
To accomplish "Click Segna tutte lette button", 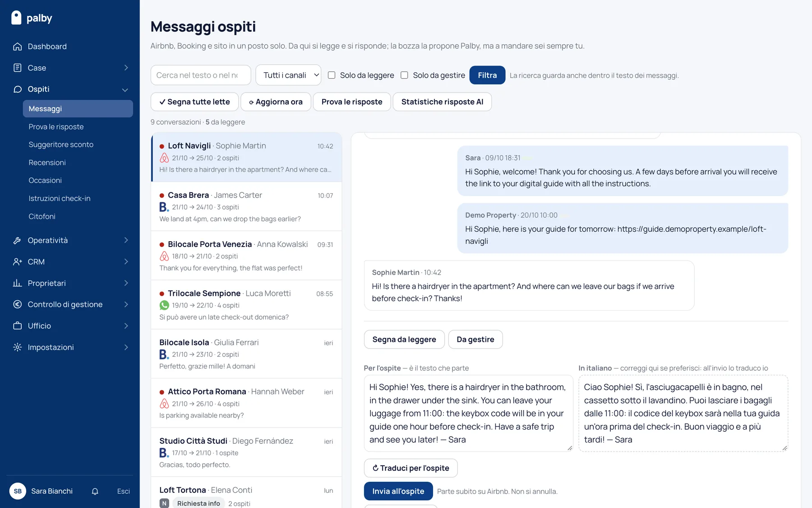I will (194, 102).
